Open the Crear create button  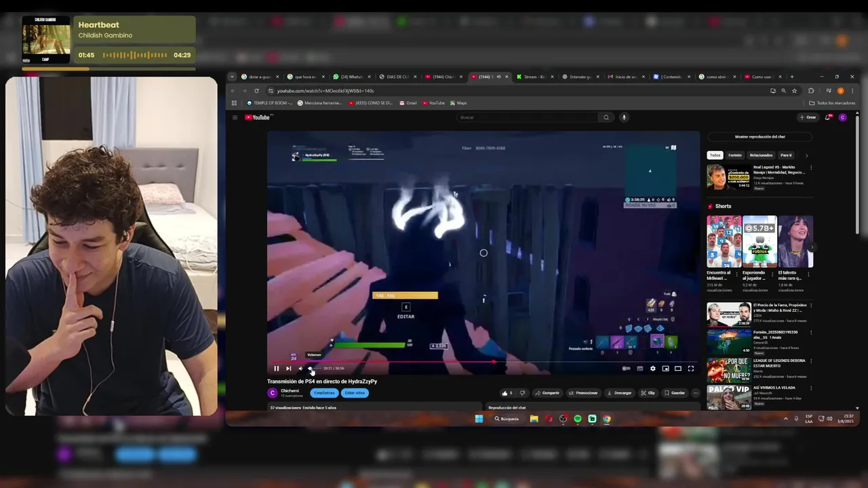coord(808,117)
